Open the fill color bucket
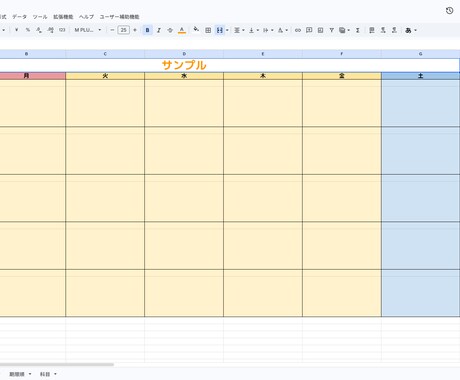Viewport: 460px width, 380px height. 196,30
